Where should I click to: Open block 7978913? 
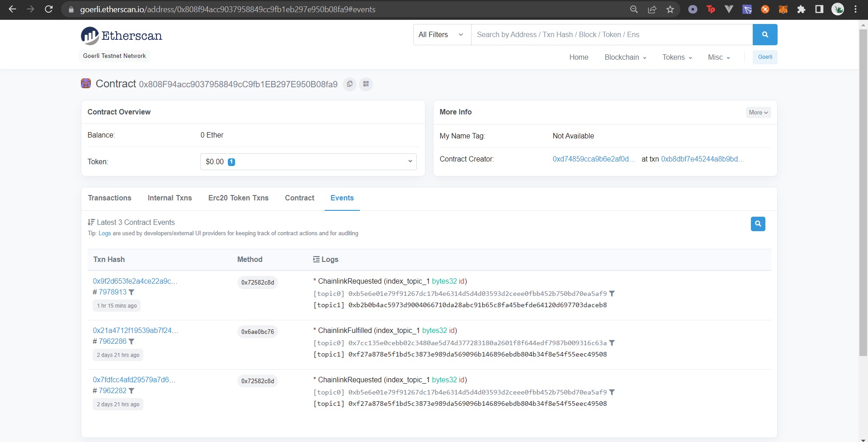click(113, 292)
